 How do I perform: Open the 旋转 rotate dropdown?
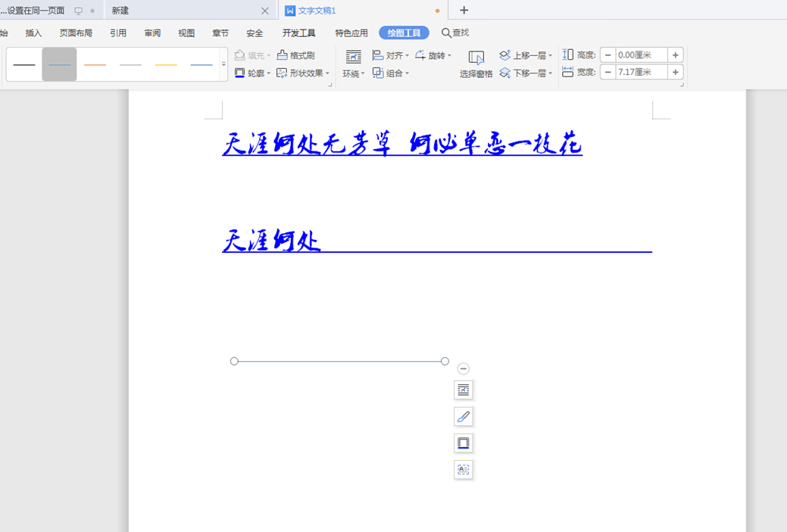(436, 54)
